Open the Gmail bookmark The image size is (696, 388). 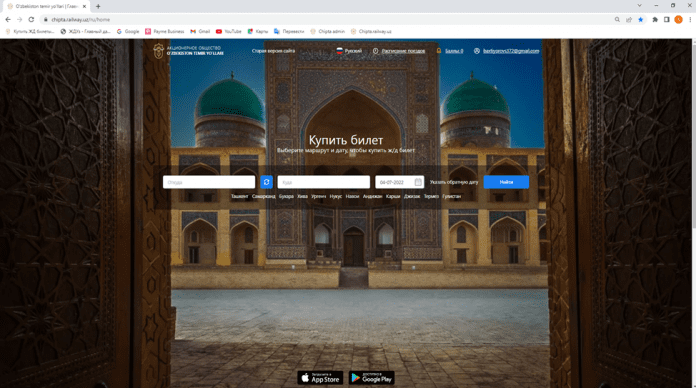200,32
